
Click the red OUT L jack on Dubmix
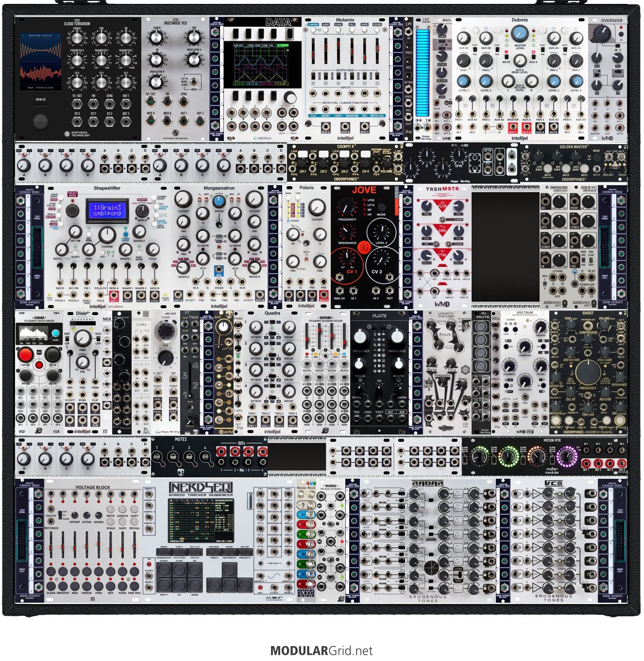[x=513, y=127]
